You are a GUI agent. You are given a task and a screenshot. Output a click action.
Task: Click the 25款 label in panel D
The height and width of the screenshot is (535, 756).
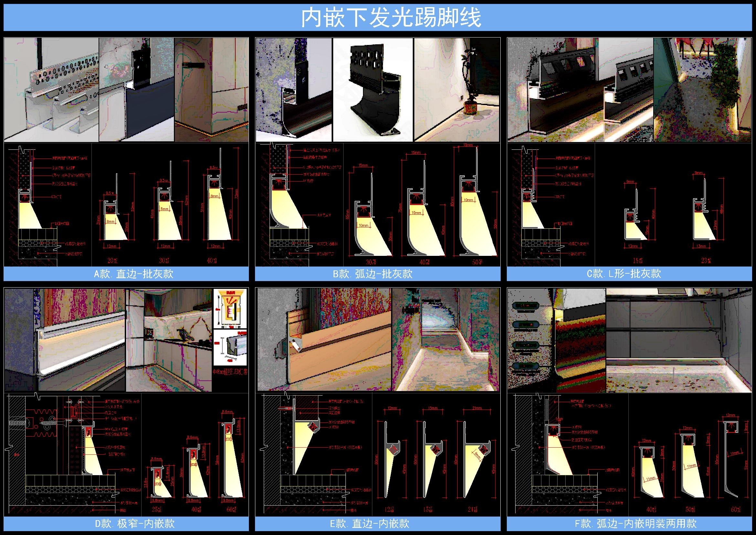[157, 509]
